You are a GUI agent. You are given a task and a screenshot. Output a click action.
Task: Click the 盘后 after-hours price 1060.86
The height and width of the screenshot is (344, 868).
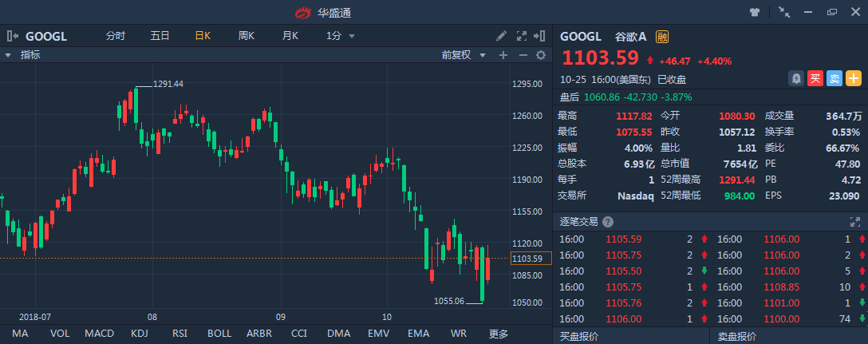(x=602, y=97)
